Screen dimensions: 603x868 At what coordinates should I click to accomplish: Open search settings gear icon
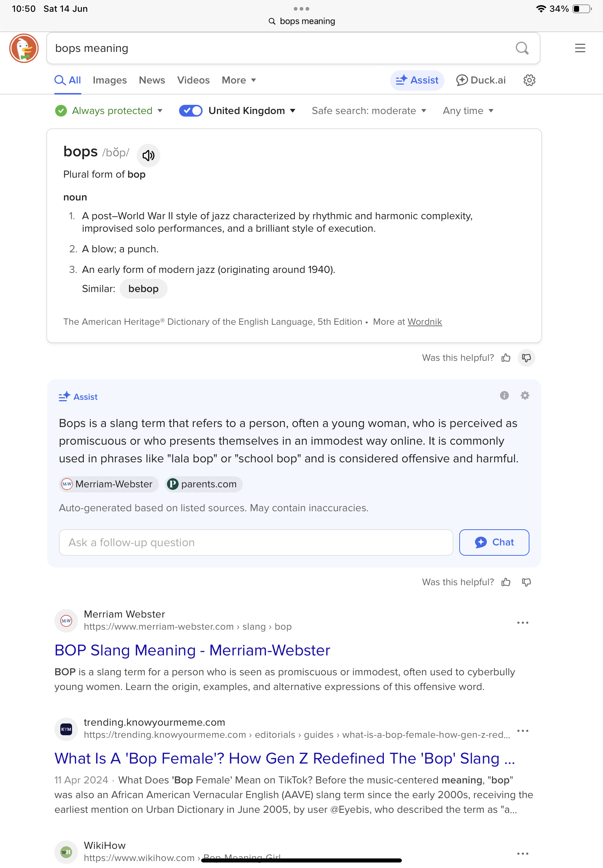point(529,81)
